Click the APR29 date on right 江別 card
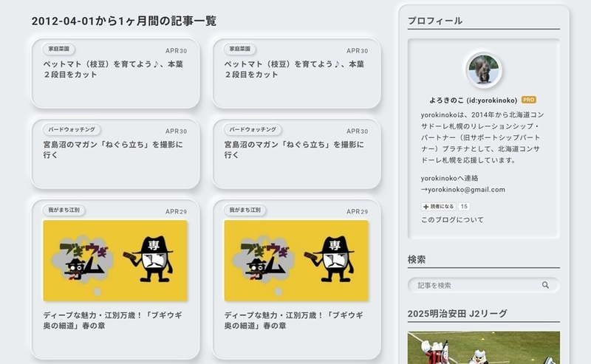This screenshot has height=364, width=591. 357,212
